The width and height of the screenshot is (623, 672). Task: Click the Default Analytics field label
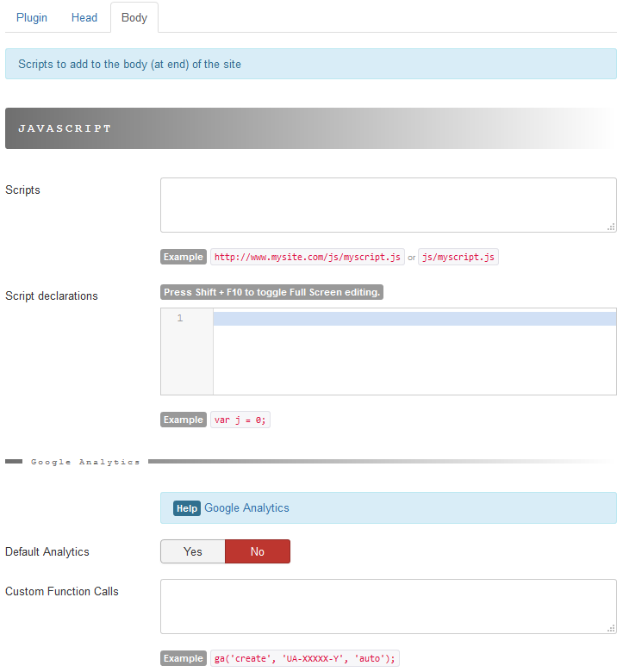47,551
